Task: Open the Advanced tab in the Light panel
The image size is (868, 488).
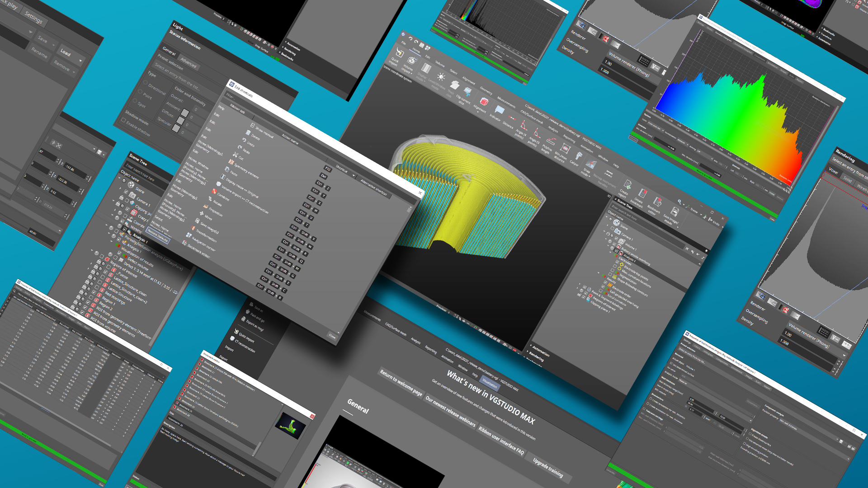Action: tap(189, 62)
